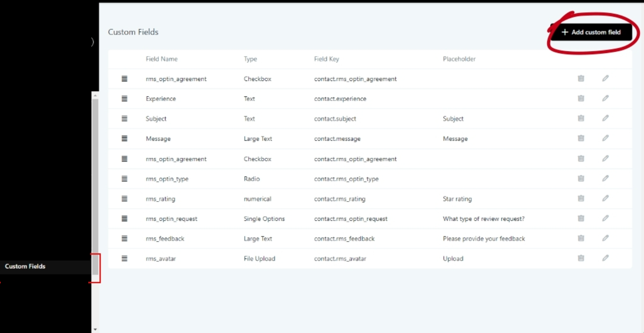This screenshot has width=644, height=333.
Task: Click the Field Key column header
Action: tap(327, 59)
